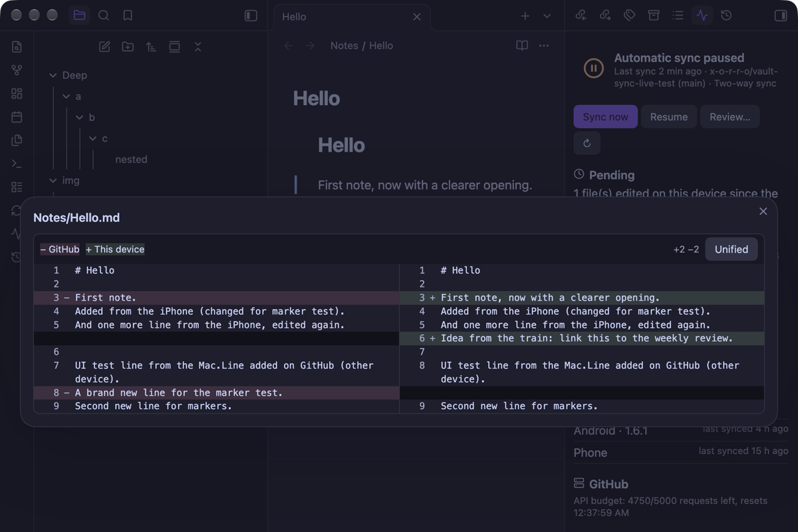The height and width of the screenshot is (532, 798).
Task: Open the outgoing links panel tab
Action: (x=605, y=15)
